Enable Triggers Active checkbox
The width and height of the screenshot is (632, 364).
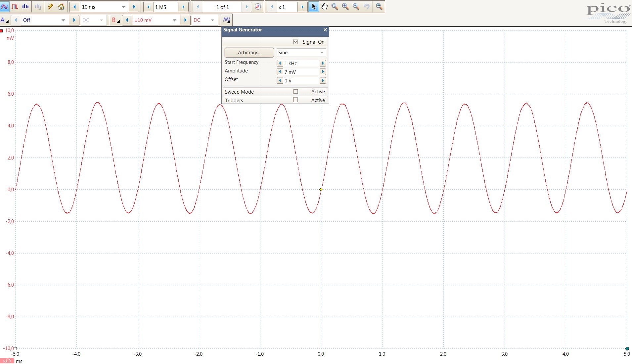pos(296,100)
